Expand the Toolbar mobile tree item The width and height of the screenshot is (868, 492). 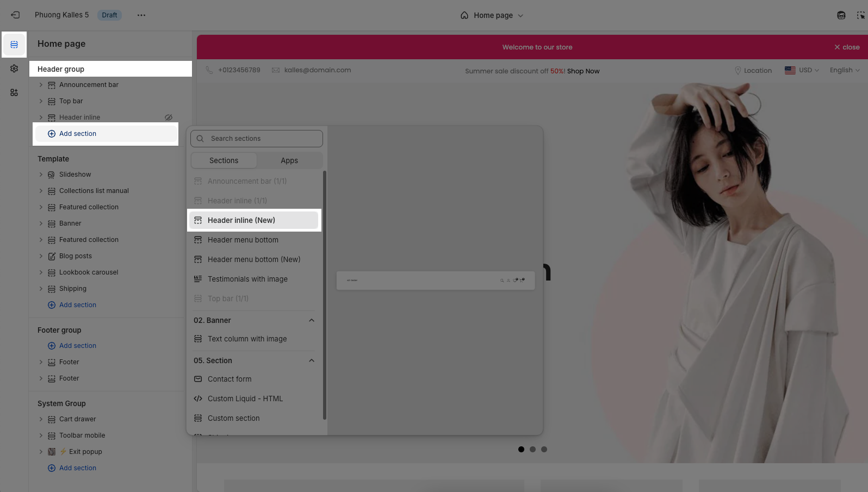click(x=41, y=435)
